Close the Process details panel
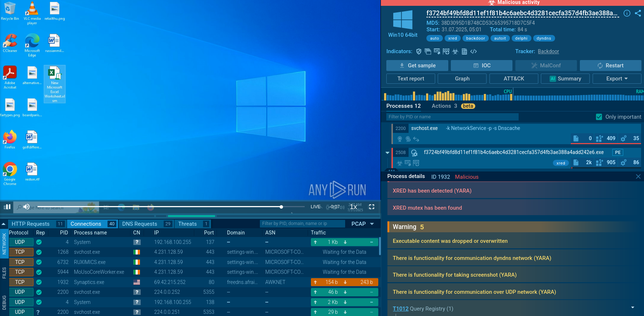This screenshot has height=316, width=644. pos(638,177)
